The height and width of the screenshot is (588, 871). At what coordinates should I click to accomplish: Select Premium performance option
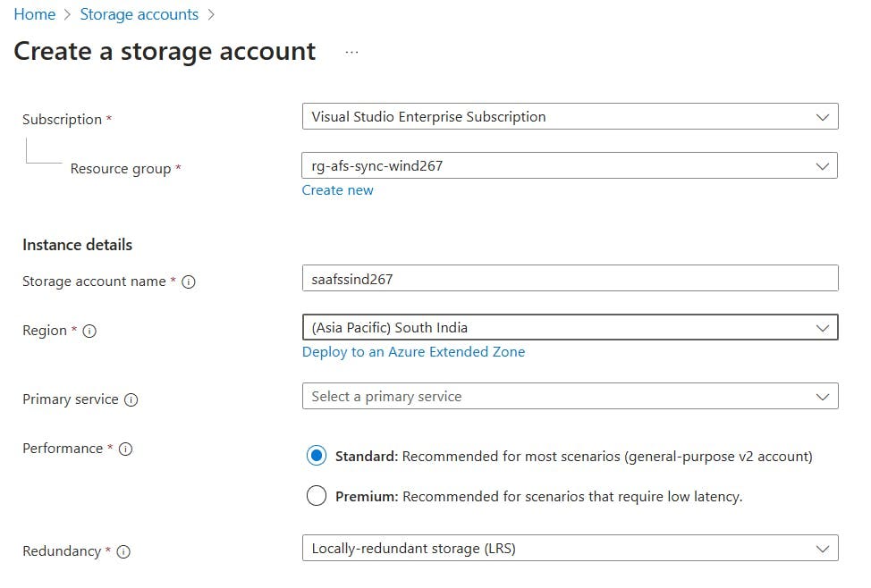pyautogui.click(x=317, y=495)
